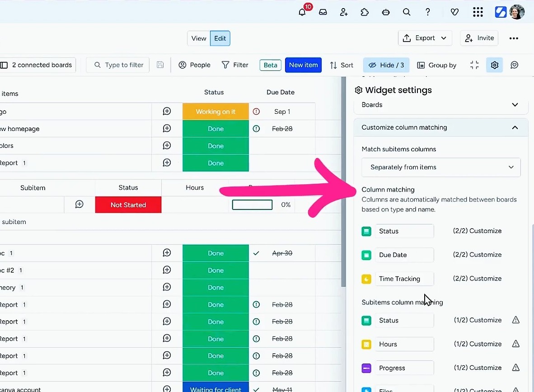
Task: Switch to View mode
Action: (199, 38)
